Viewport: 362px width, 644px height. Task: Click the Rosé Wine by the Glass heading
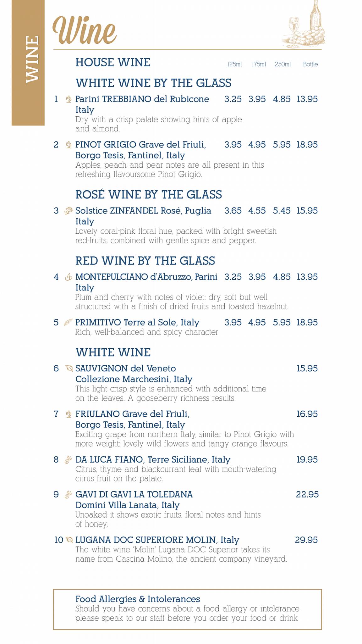point(149,195)
